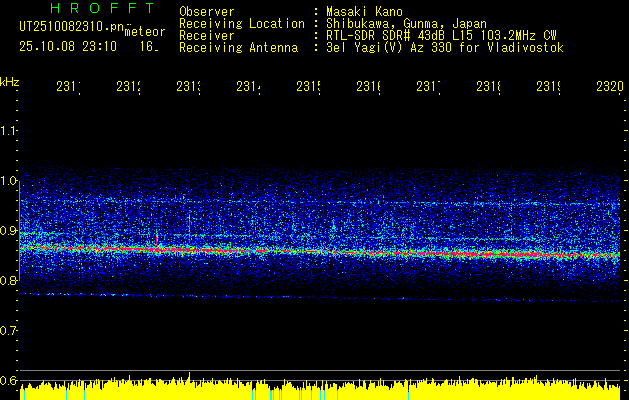Screen dimensions: 629x400
Task: Click the Receiving Location label
Action: point(242,24)
